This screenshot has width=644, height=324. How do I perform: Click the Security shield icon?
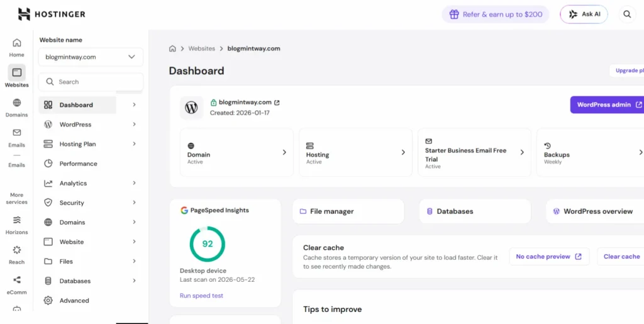coord(48,203)
